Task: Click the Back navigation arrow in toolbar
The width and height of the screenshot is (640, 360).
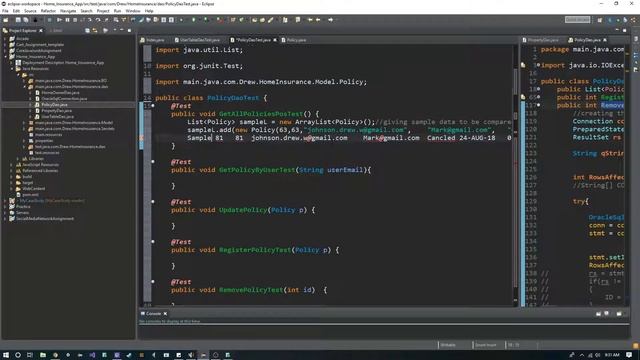Action: [318, 20]
